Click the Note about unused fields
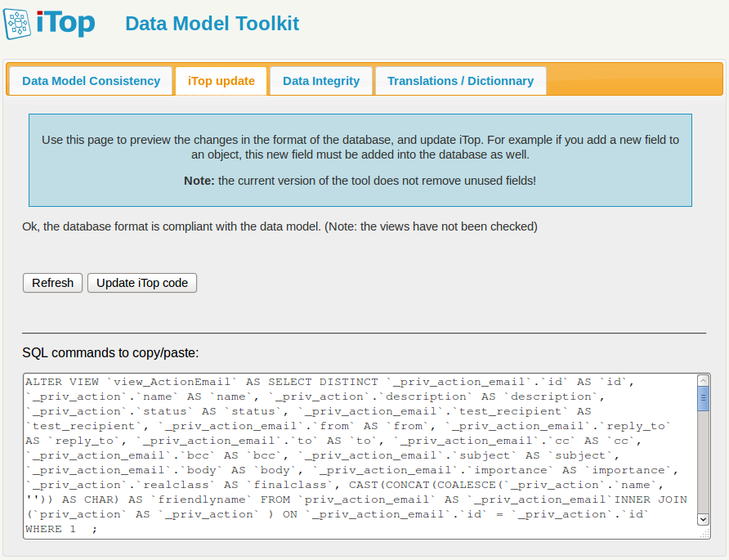Viewport: 729px width, 560px height. point(360,180)
